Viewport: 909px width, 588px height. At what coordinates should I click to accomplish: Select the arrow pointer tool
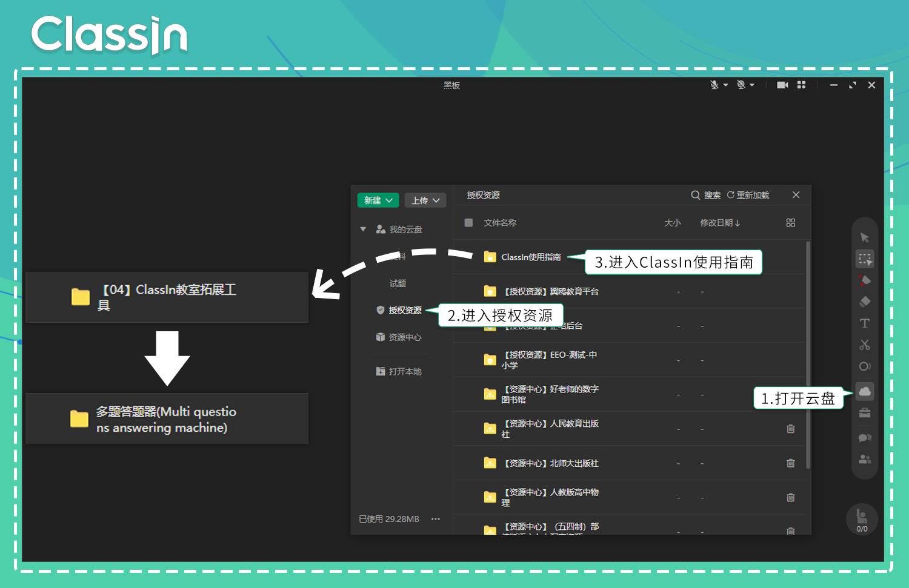[865, 237]
